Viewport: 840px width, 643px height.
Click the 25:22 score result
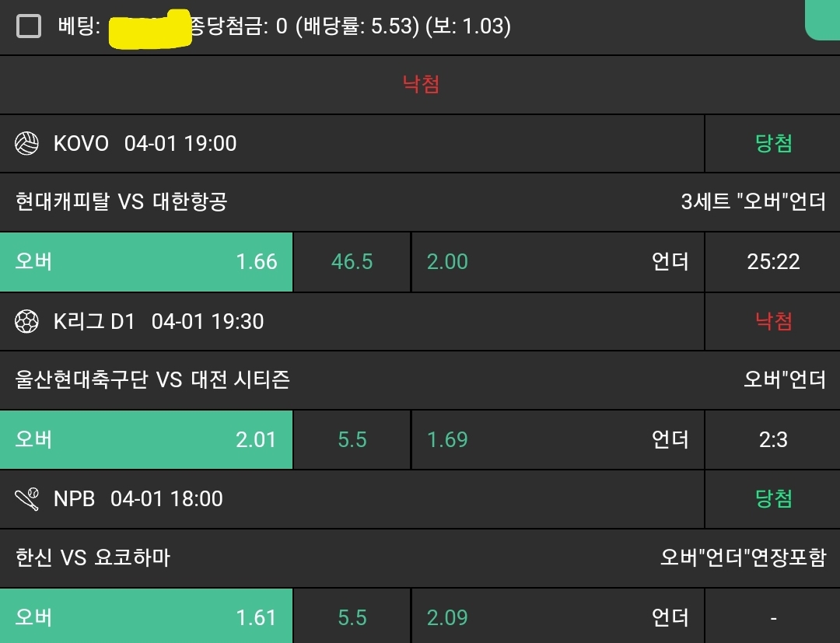click(773, 262)
